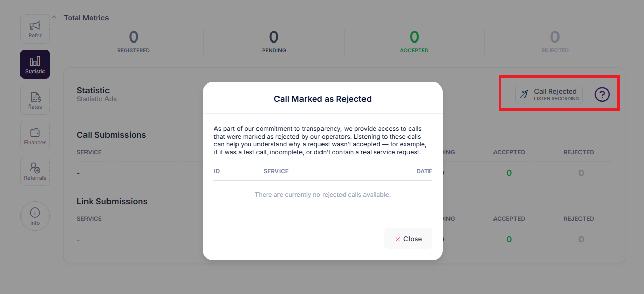Click the REGISTERED total metric
Image resolution: width=644 pixels, height=294 pixels.
134,41
